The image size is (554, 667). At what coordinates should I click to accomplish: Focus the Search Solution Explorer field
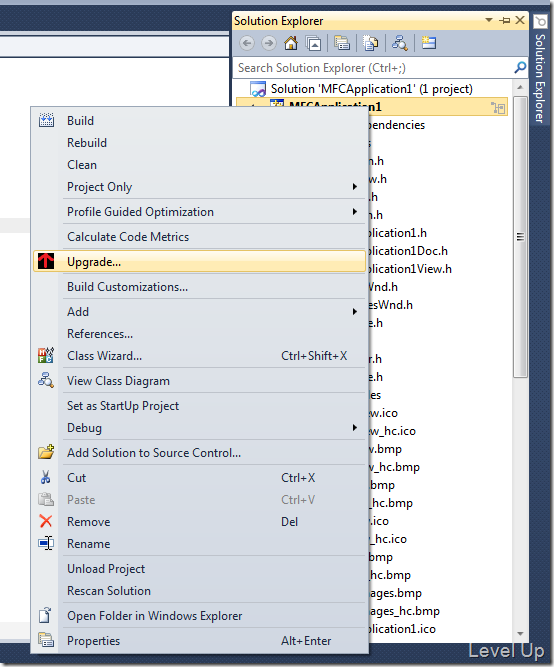tap(373, 68)
